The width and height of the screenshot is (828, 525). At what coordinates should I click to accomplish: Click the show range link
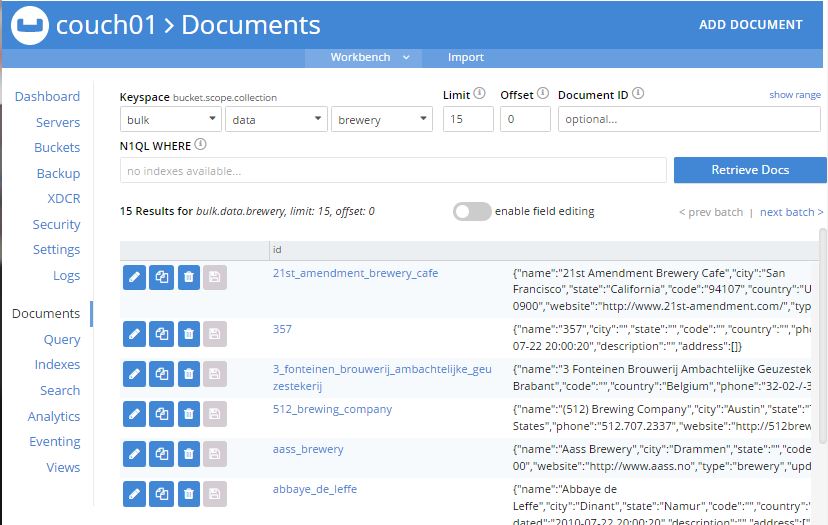click(x=795, y=95)
